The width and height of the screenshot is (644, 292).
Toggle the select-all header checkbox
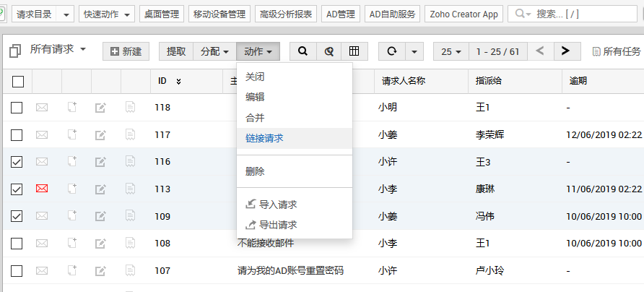tap(18, 81)
